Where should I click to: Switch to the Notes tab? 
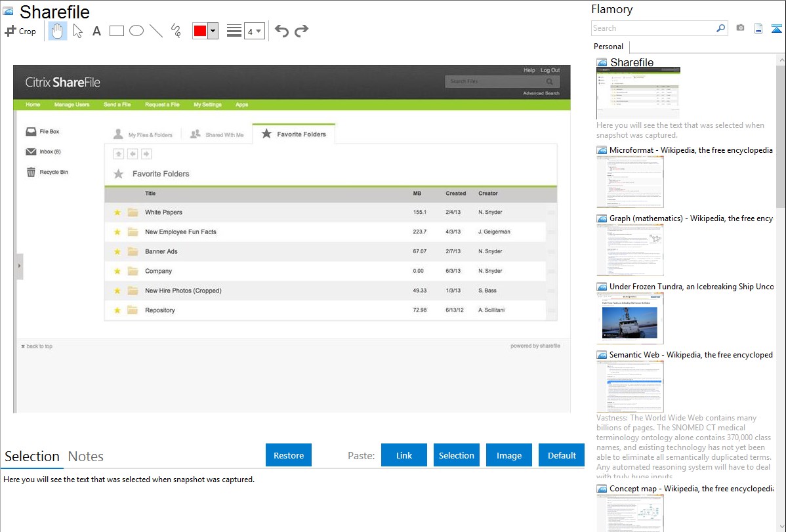click(x=85, y=457)
